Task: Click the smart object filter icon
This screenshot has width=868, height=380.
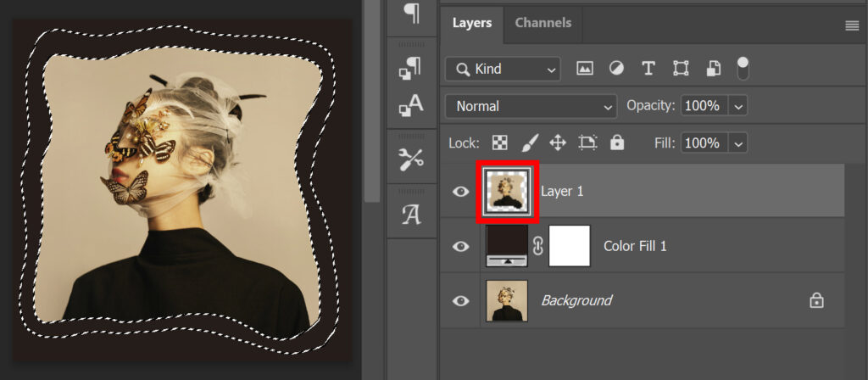Action: tap(713, 69)
